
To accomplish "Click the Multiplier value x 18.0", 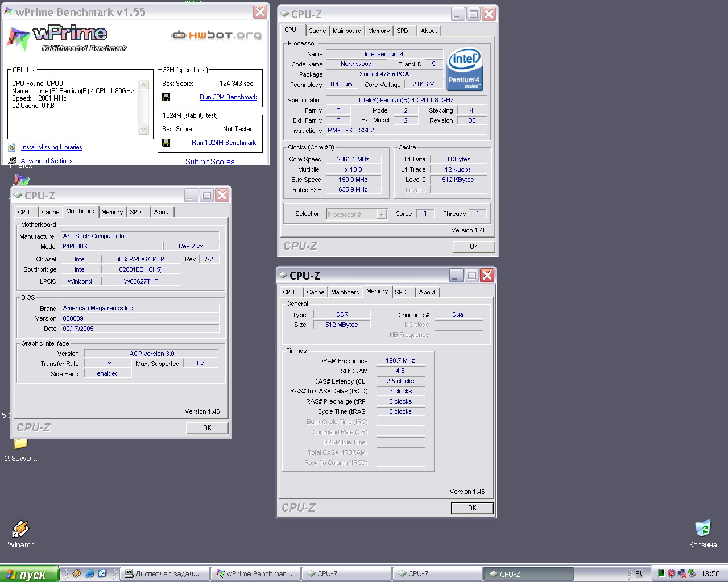I will tap(353, 169).
